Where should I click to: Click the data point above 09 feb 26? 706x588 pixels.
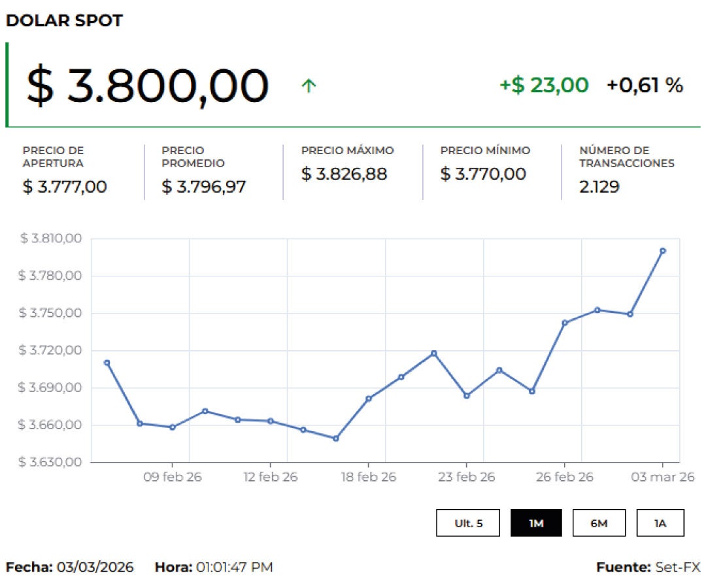(x=173, y=427)
